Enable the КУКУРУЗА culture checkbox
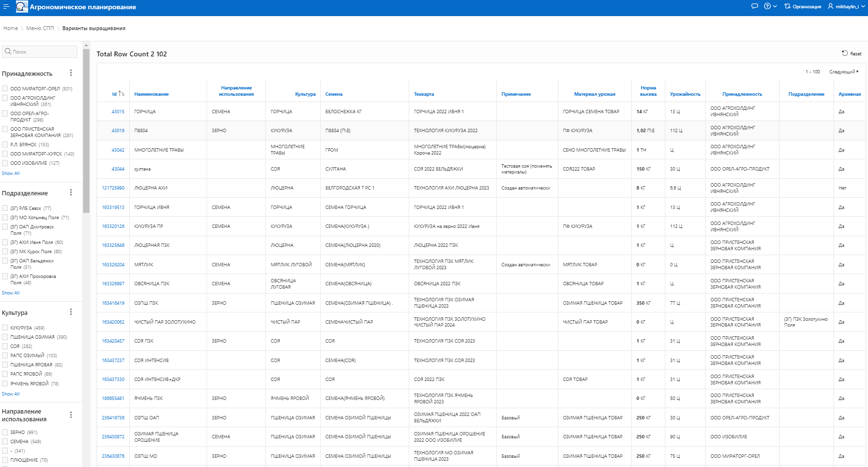Screen dimensions: 868x467 pos(5,328)
